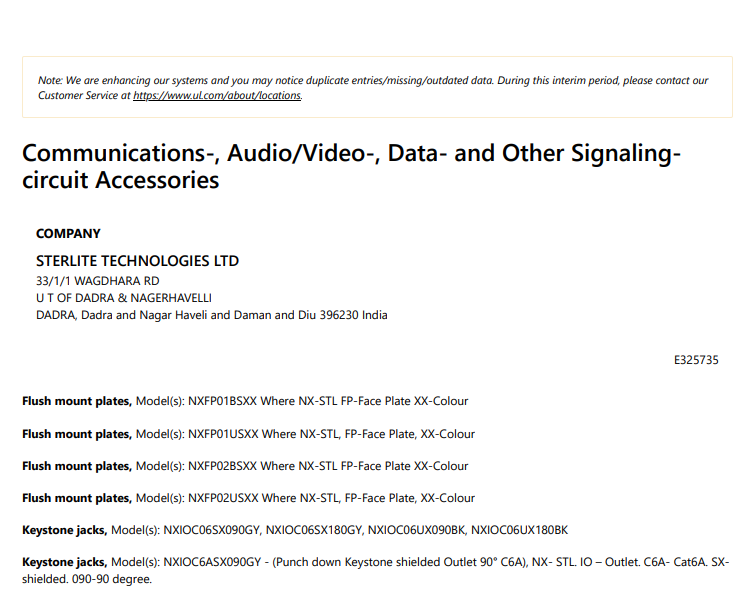Click the 'shielded. 090-90 degree' text line
Screen dimensions: 742x600
pos(87,579)
